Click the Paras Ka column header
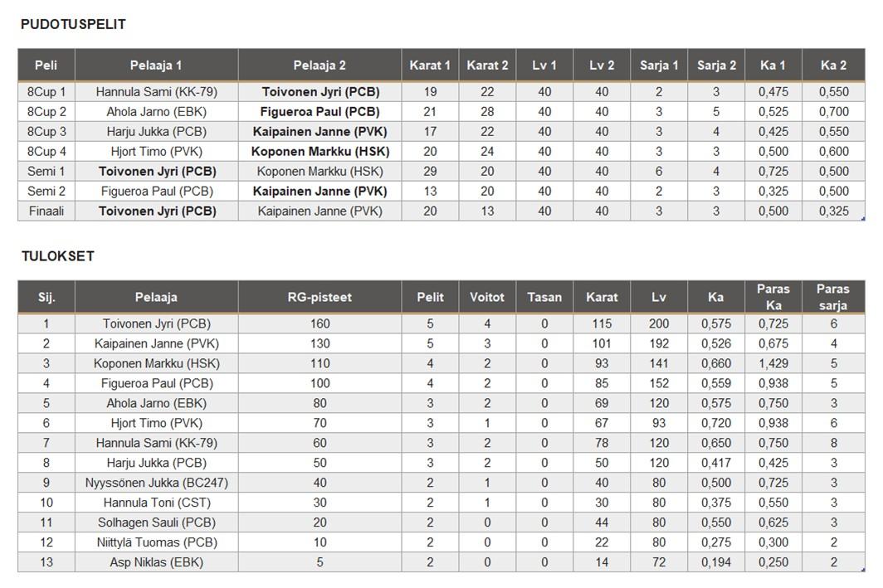This screenshot has height=588, width=883. pyautogui.click(x=773, y=297)
